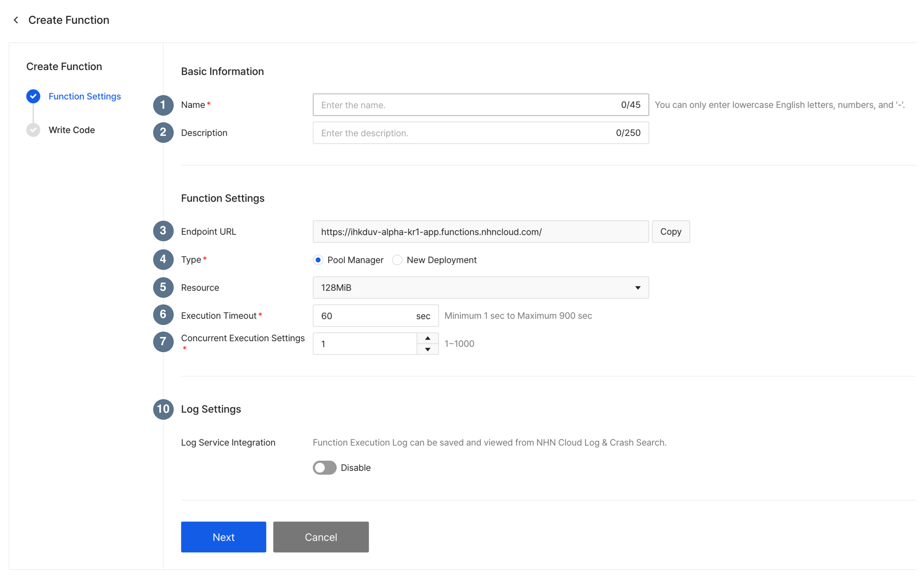
Task: Decrease concurrent execution with down arrow
Action: coord(427,349)
